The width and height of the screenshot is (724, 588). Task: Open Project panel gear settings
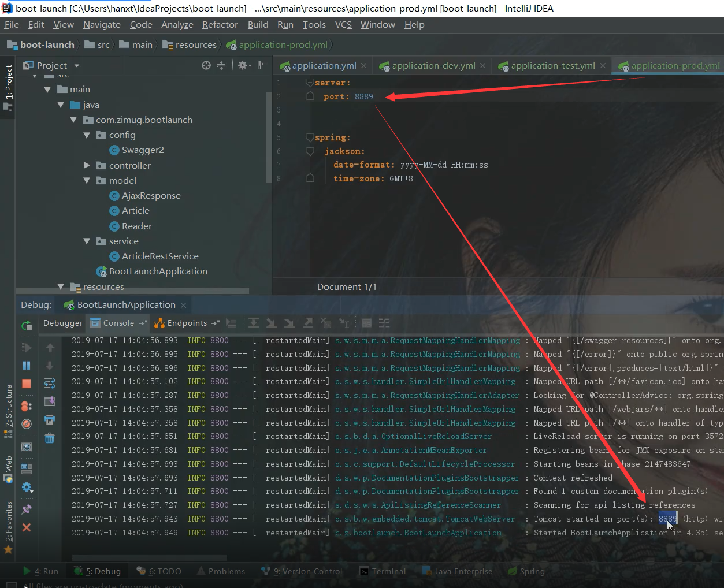tap(244, 65)
